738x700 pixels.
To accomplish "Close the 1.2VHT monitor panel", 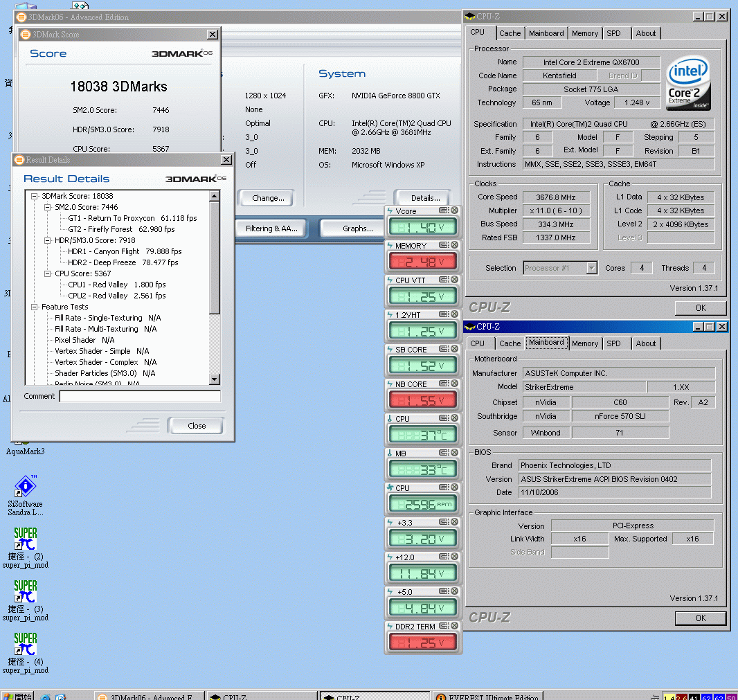I will click(x=455, y=314).
